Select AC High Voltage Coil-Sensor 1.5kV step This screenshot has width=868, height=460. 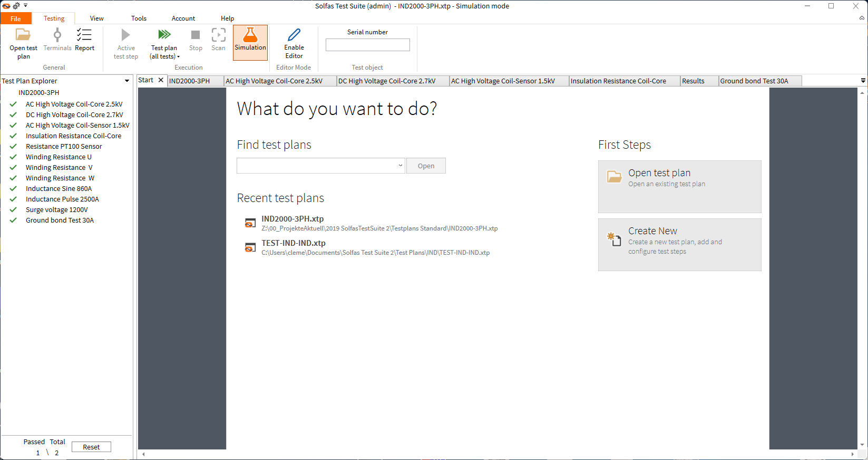pyautogui.click(x=77, y=125)
